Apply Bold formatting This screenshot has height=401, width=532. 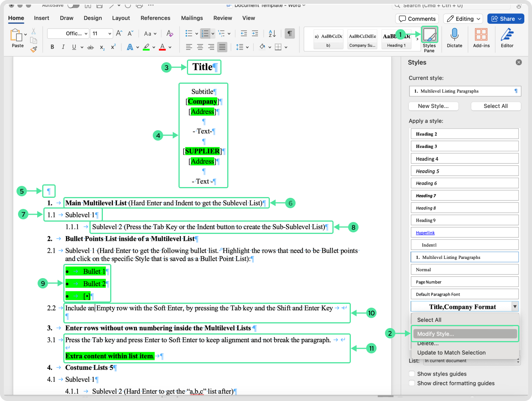coord(52,47)
